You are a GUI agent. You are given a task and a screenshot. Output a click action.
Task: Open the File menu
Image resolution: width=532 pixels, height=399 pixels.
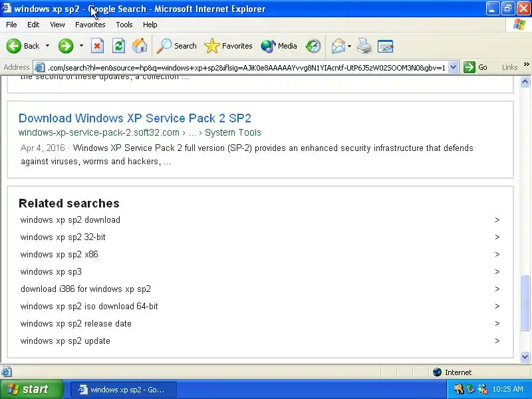tap(11, 25)
